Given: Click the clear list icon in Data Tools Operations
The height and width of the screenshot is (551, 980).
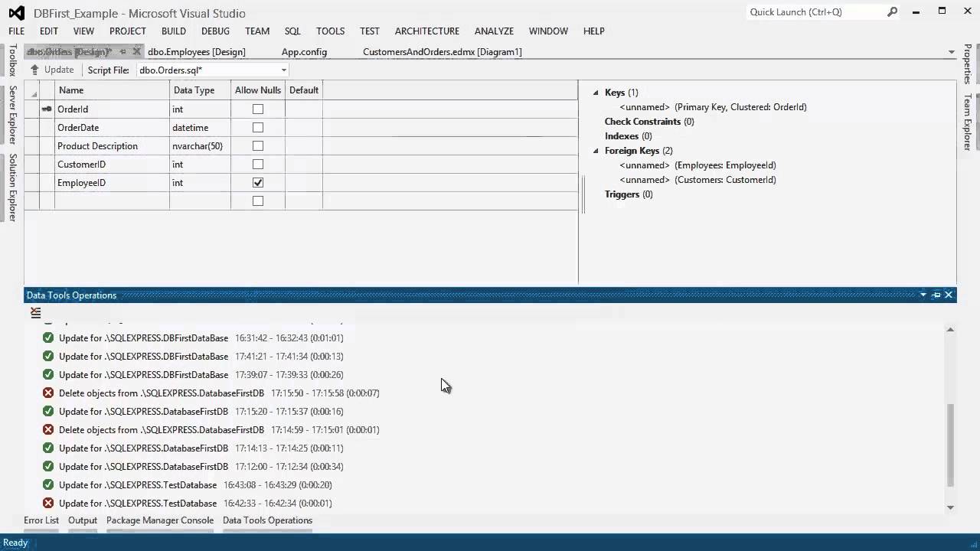Looking at the screenshot, I should click(x=35, y=313).
